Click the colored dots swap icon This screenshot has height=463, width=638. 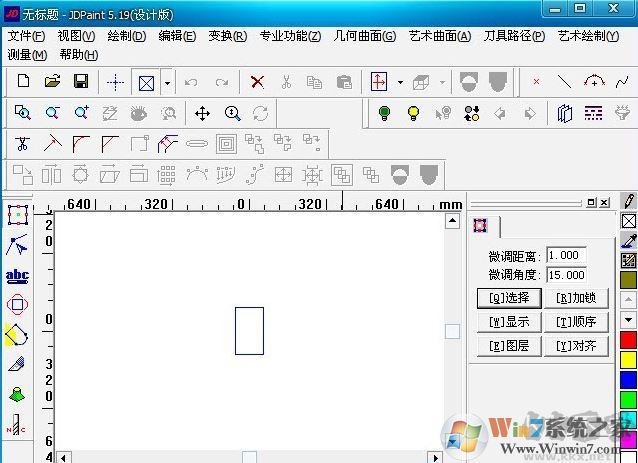click(472, 113)
